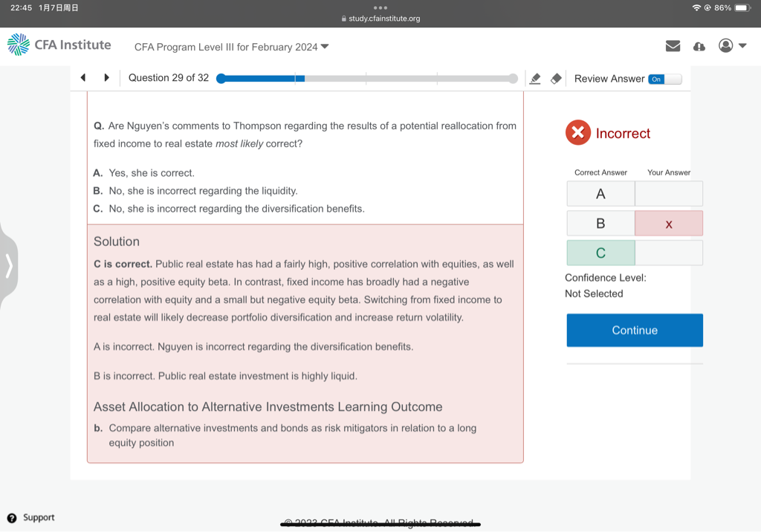Image resolution: width=761 pixels, height=532 pixels.
Task: Click the Support help icon
Action: (12, 517)
